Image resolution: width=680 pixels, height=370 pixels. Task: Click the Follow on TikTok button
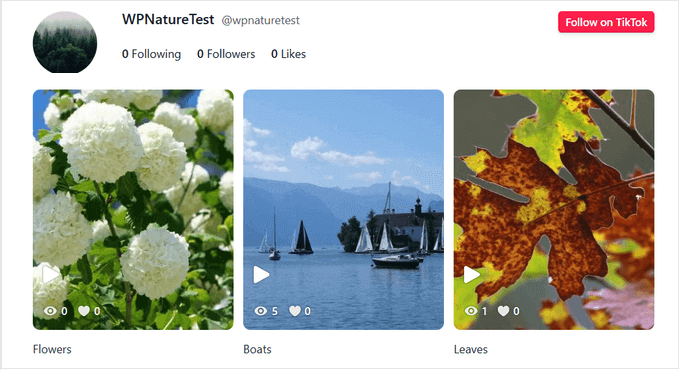click(x=606, y=22)
